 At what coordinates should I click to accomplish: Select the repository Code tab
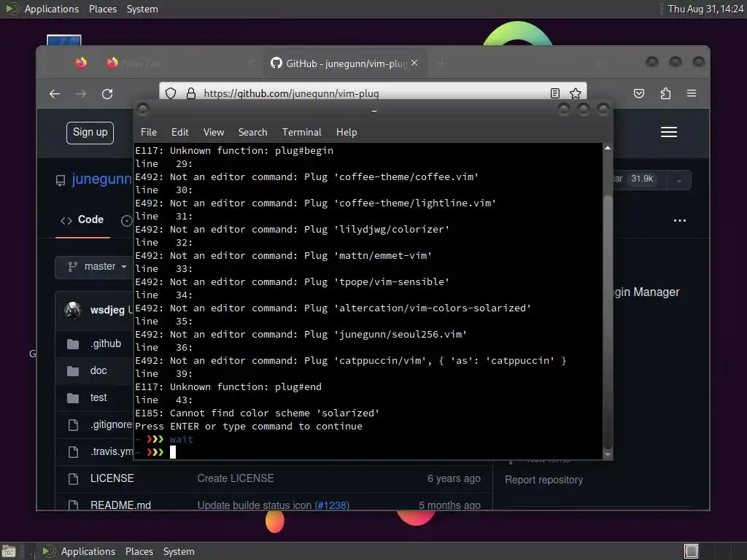[x=82, y=219]
